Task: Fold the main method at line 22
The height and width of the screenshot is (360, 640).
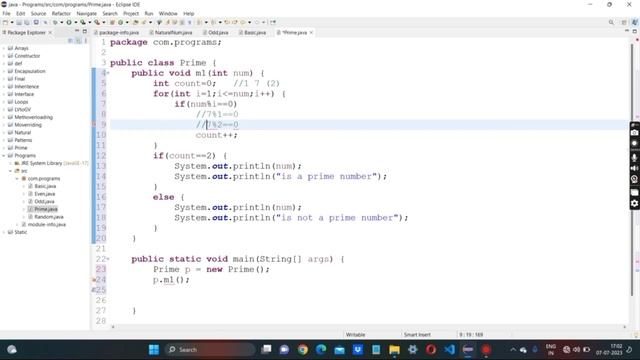Action: click(x=108, y=259)
